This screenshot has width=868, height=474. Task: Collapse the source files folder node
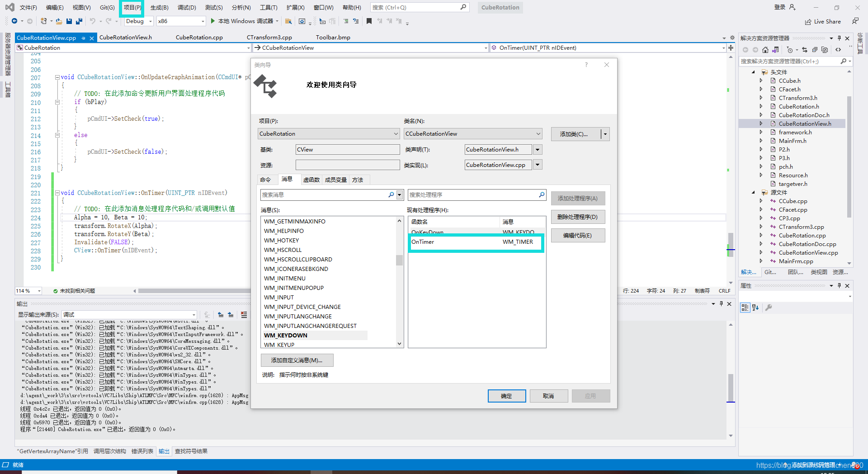(753, 193)
